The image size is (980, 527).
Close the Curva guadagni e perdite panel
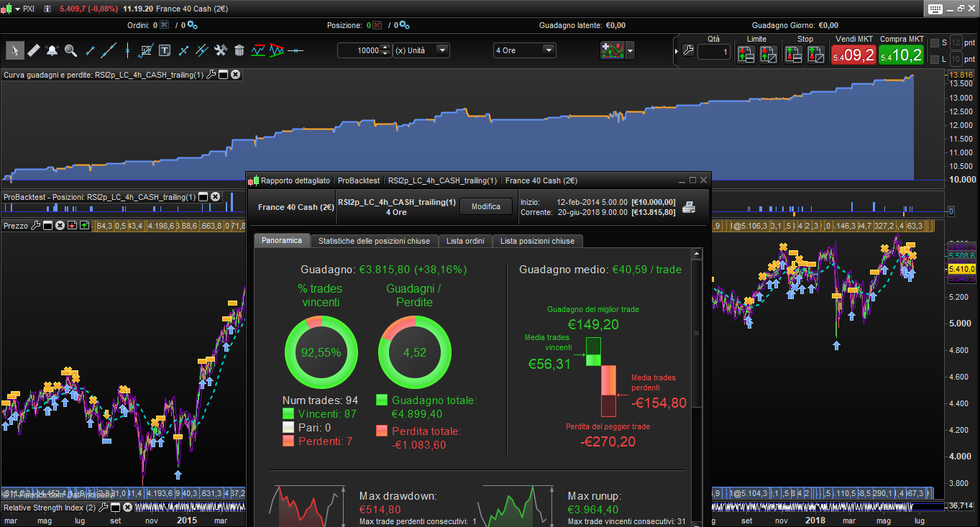click(x=235, y=74)
